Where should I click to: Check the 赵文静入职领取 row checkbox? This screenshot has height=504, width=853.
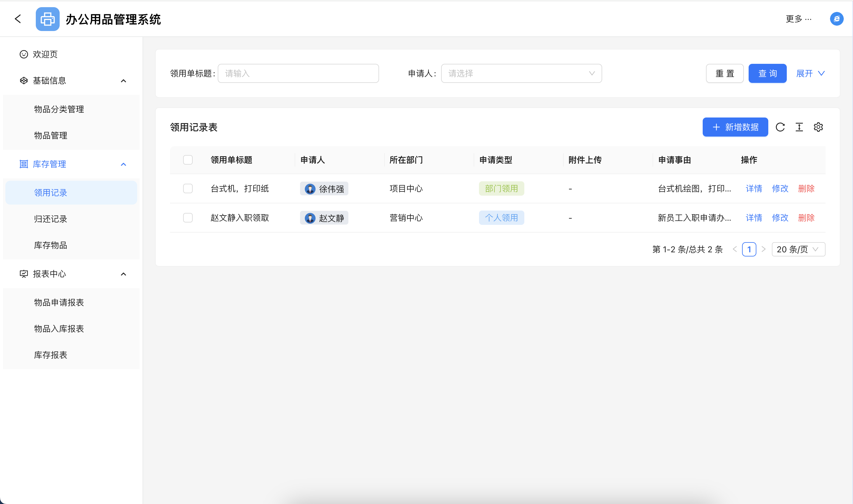pyautogui.click(x=188, y=218)
